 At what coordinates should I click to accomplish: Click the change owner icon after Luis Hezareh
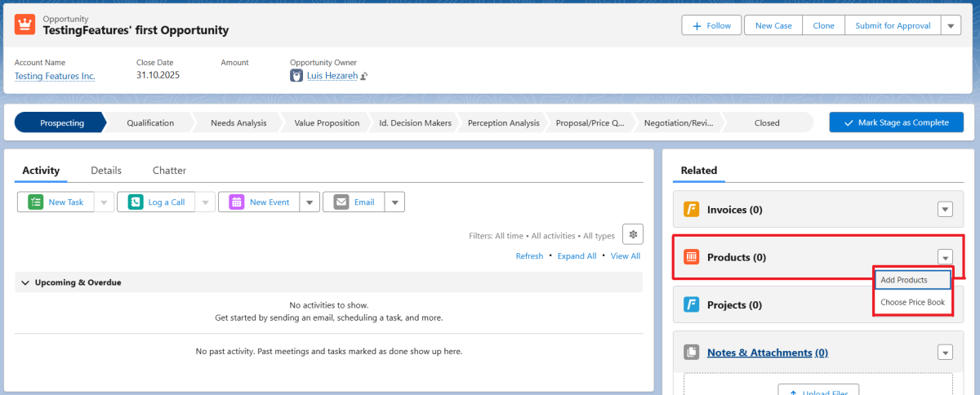364,77
